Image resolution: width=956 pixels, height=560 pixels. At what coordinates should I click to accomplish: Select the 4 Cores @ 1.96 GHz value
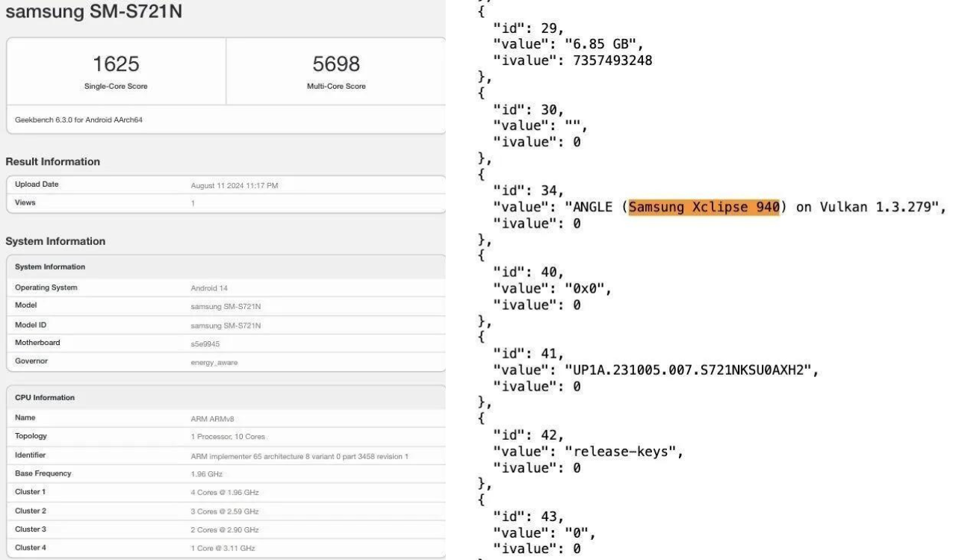click(225, 492)
